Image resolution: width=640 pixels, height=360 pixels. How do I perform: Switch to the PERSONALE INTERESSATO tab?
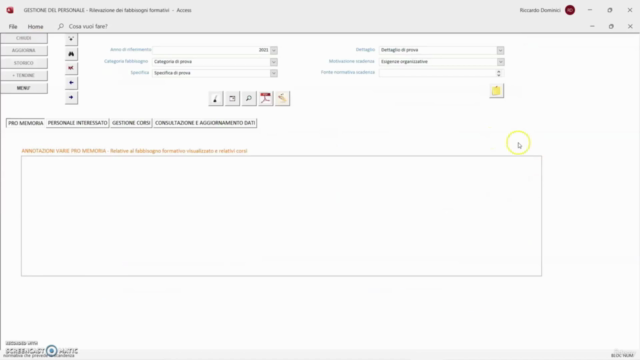pyautogui.click(x=78, y=123)
